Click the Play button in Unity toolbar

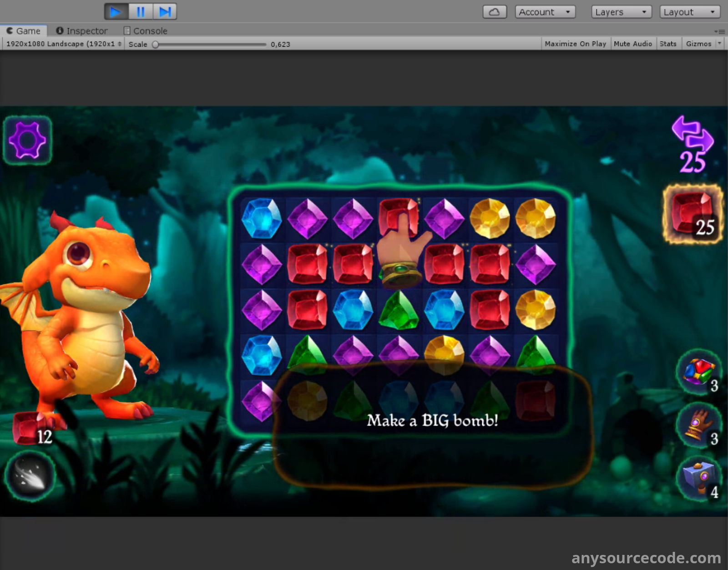(116, 11)
